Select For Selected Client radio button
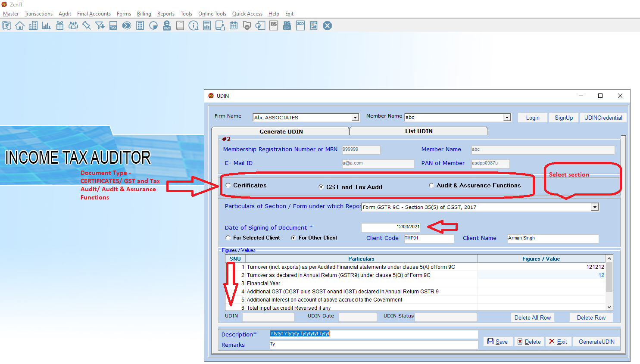The width and height of the screenshot is (640, 364). [x=228, y=238]
